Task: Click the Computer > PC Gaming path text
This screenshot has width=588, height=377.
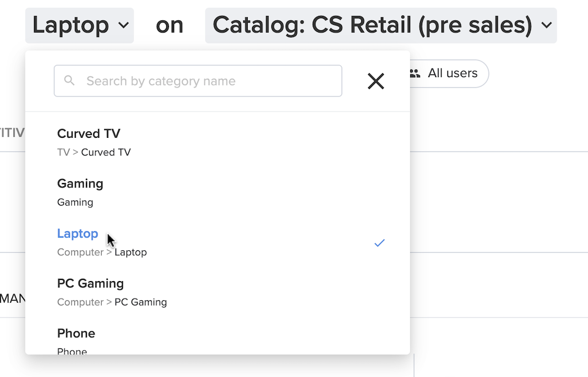Action: (x=112, y=302)
